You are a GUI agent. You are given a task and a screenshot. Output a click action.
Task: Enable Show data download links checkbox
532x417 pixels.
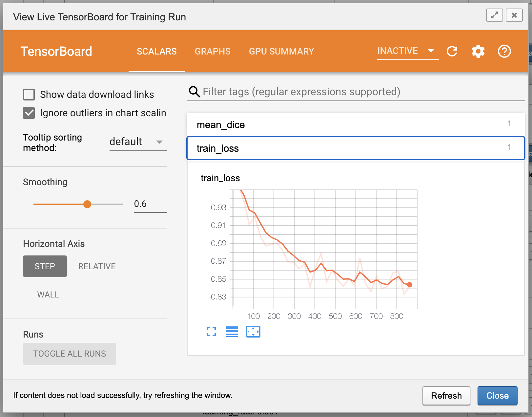[29, 95]
